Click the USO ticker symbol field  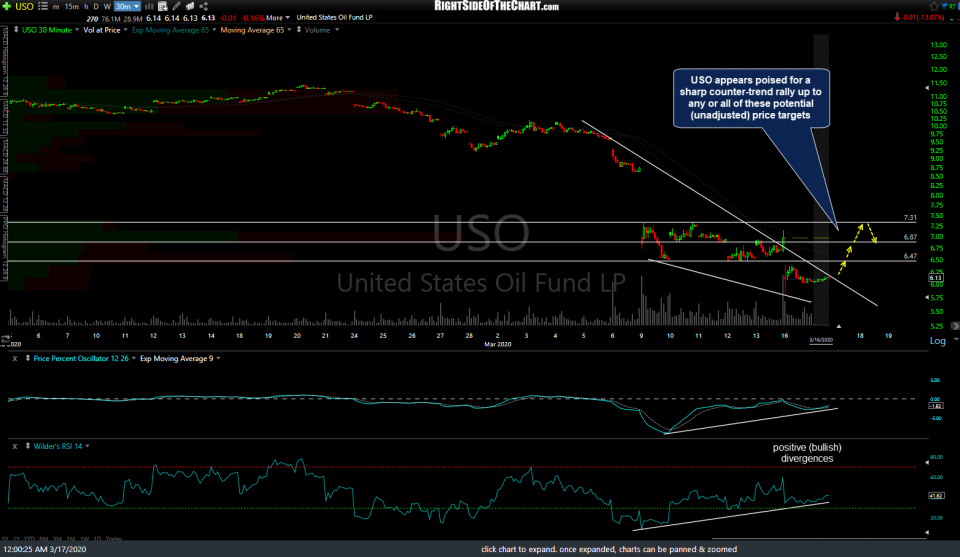tap(24, 6)
